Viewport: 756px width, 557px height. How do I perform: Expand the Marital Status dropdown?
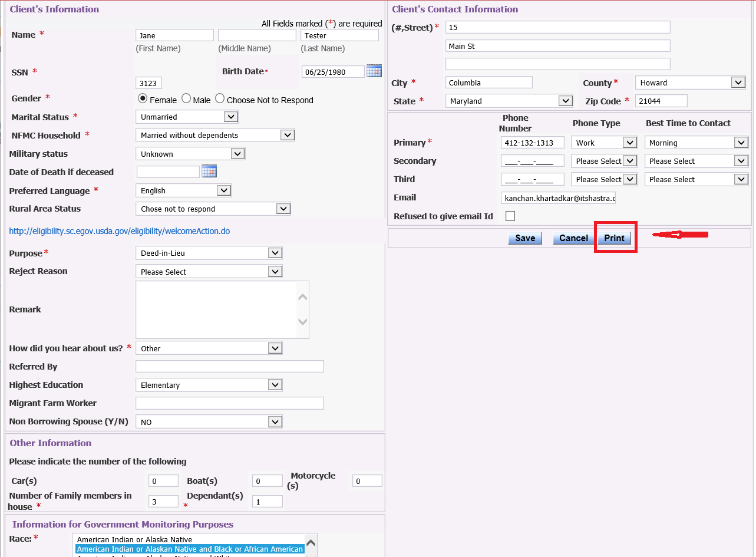pos(187,117)
